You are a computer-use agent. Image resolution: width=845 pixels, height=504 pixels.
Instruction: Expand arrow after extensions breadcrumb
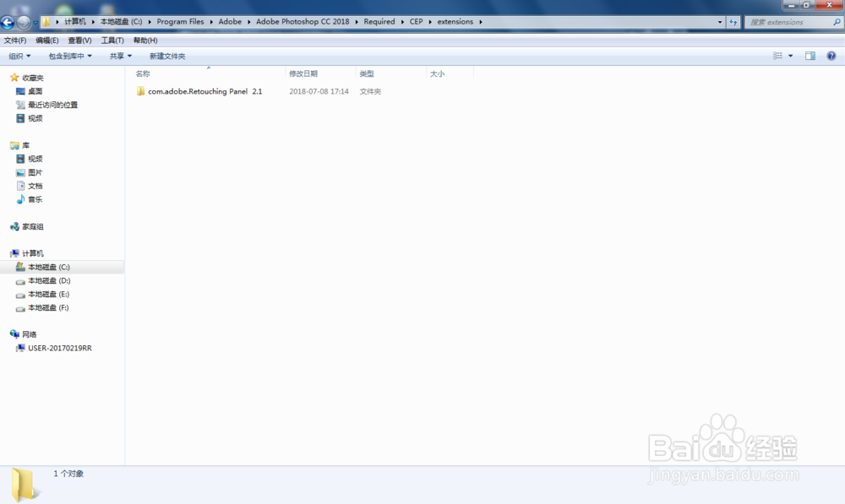[x=481, y=22]
